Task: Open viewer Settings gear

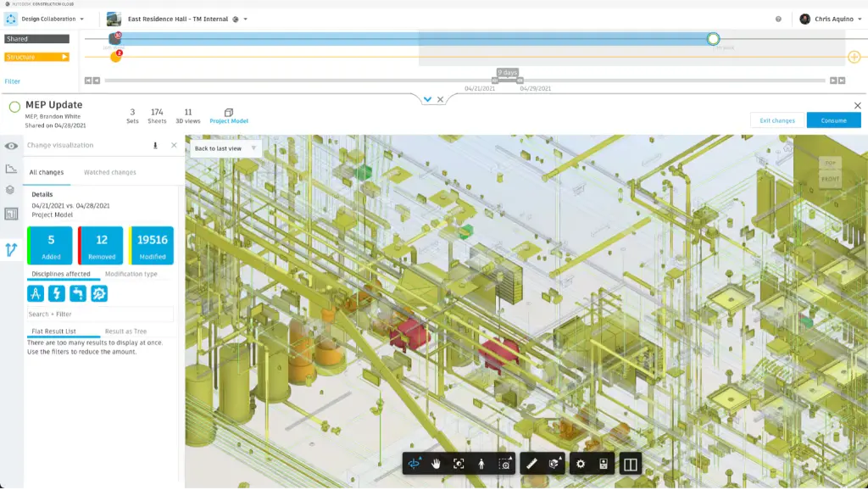Action: (x=581, y=464)
